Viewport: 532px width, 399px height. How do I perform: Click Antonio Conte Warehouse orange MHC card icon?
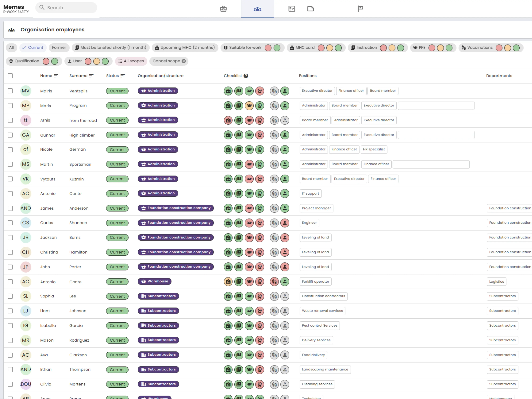coord(228,282)
